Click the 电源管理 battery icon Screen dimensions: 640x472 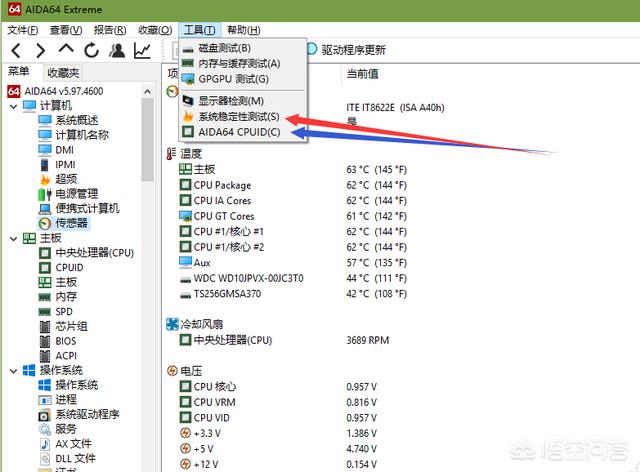(45, 194)
